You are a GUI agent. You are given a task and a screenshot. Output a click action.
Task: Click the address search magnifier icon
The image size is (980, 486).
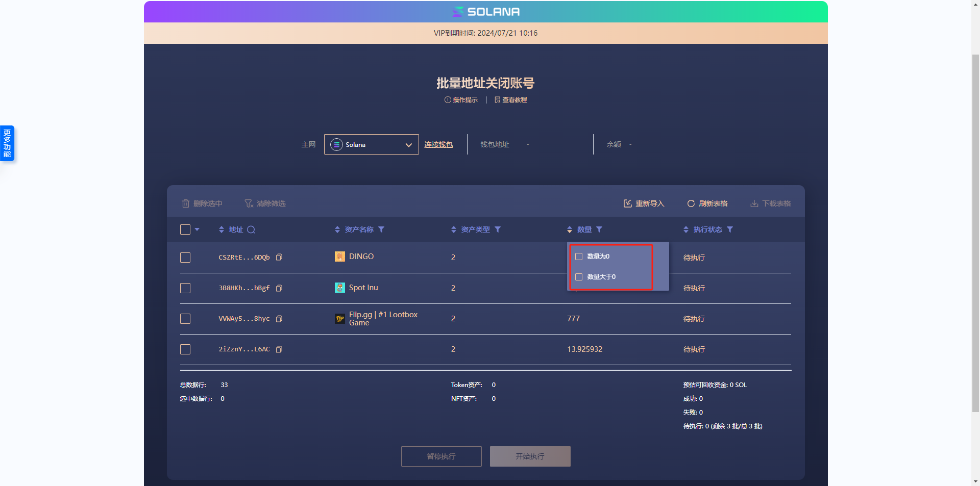pyautogui.click(x=251, y=229)
